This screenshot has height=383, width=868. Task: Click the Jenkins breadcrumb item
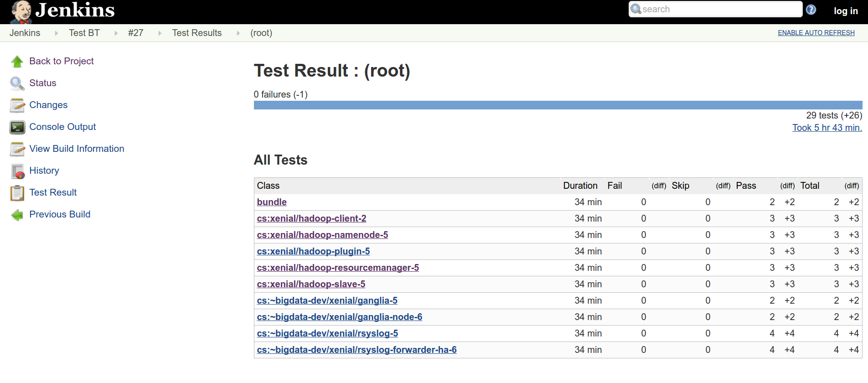(x=25, y=33)
